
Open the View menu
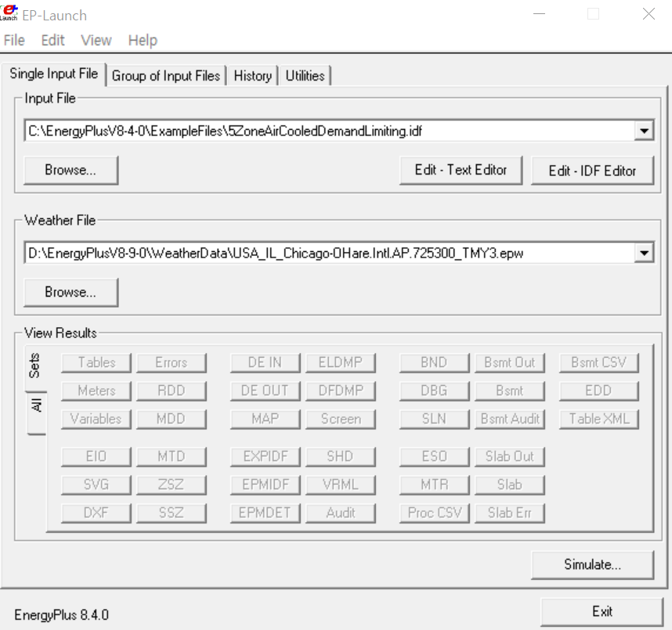tap(96, 40)
